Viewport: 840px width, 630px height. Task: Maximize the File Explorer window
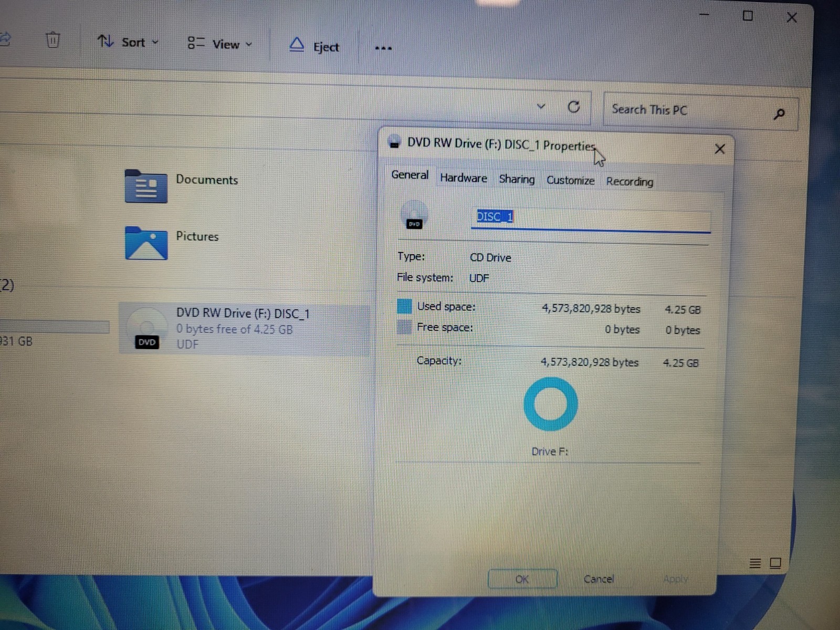[748, 16]
